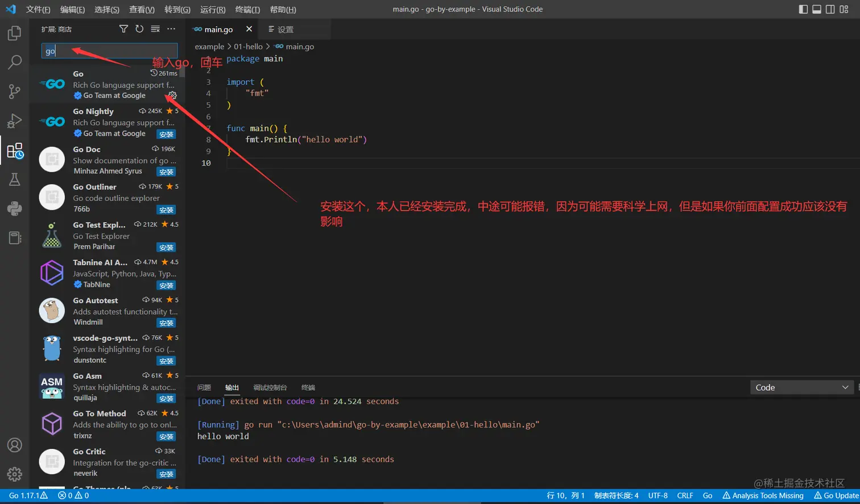Image resolution: width=860 pixels, height=504 pixels.
Task: Click Go 1.17.1 version in status bar
Action: [x=28, y=495]
